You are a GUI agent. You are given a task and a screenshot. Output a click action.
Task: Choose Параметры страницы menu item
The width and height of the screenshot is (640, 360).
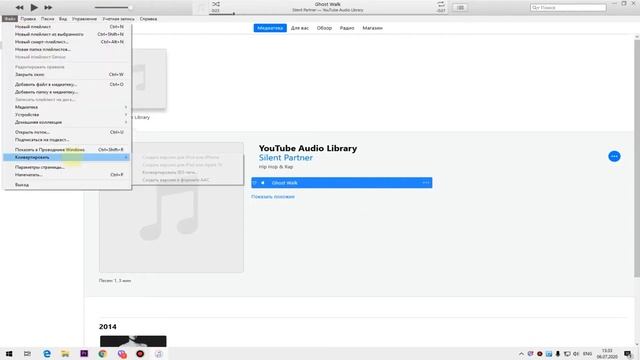tap(67, 167)
